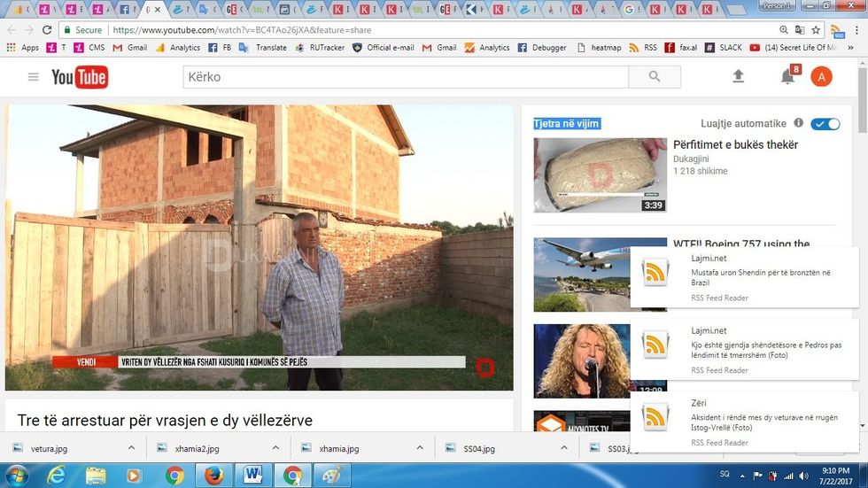The height and width of the screenshot is (488, 868).
Task: Click in the Kërko search field
Action: (x=406, y=77)
